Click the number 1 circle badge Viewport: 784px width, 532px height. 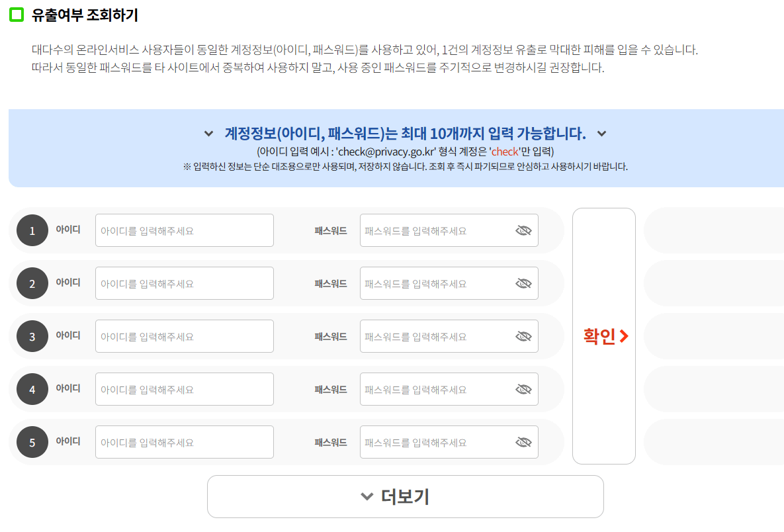(x=32, y=230)
